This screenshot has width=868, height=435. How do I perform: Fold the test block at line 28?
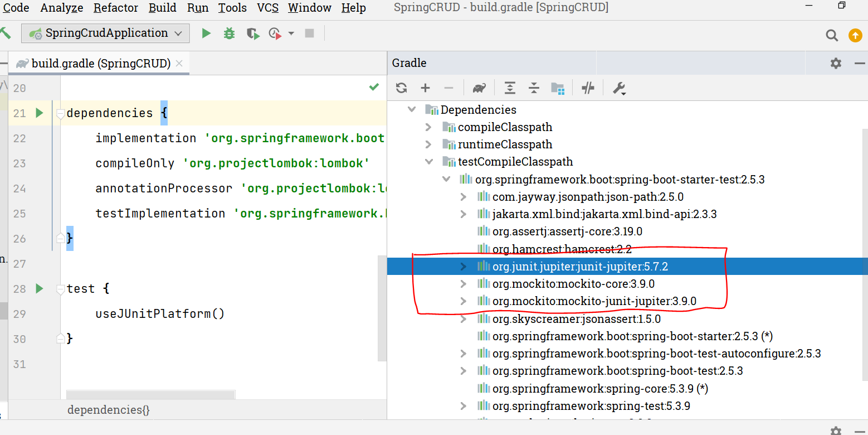61,289
